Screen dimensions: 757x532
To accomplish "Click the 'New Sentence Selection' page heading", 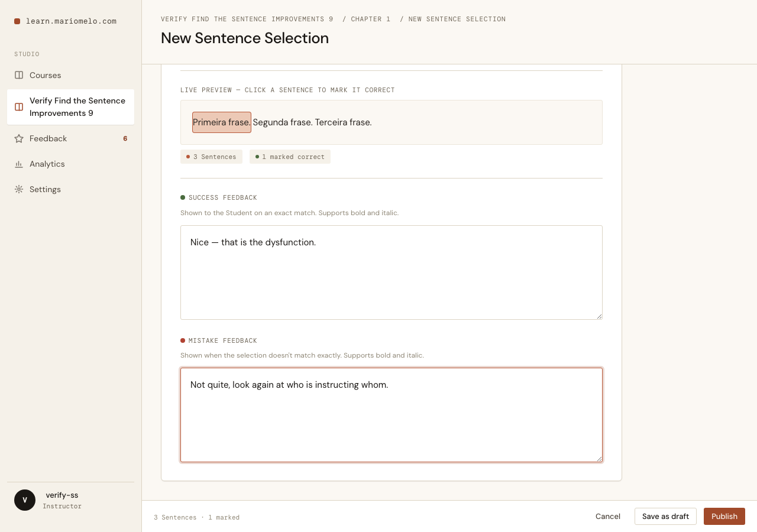I will (245, 38).
